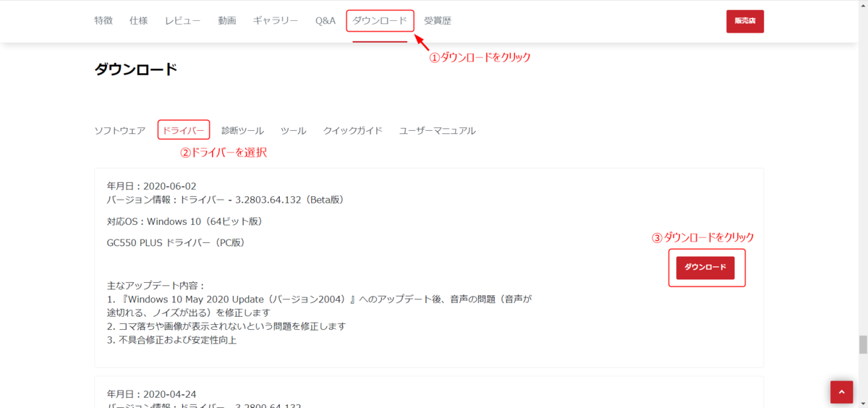
Task: Click the update note about コマ落ち
Action: [x=226, y=326]
